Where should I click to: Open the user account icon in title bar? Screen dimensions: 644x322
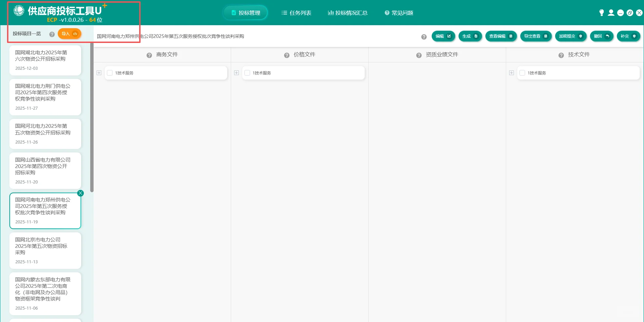(x=611, y=12)
